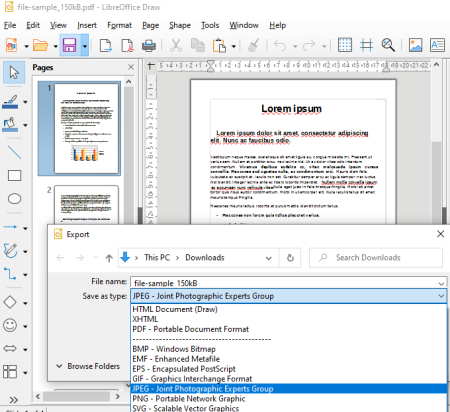The width and height of the screenshot is (450, 412).
Task: Click the Paste clipboard icon
Action: 219,45
